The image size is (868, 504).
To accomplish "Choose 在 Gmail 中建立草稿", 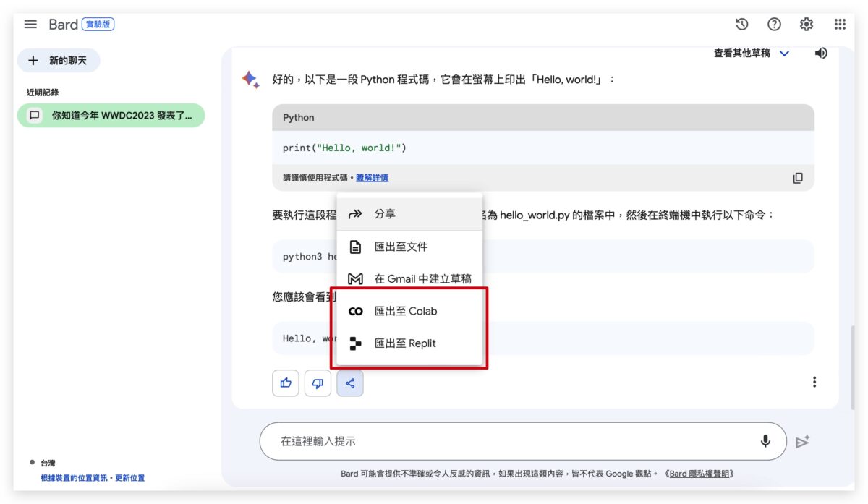I will point(410,279).
